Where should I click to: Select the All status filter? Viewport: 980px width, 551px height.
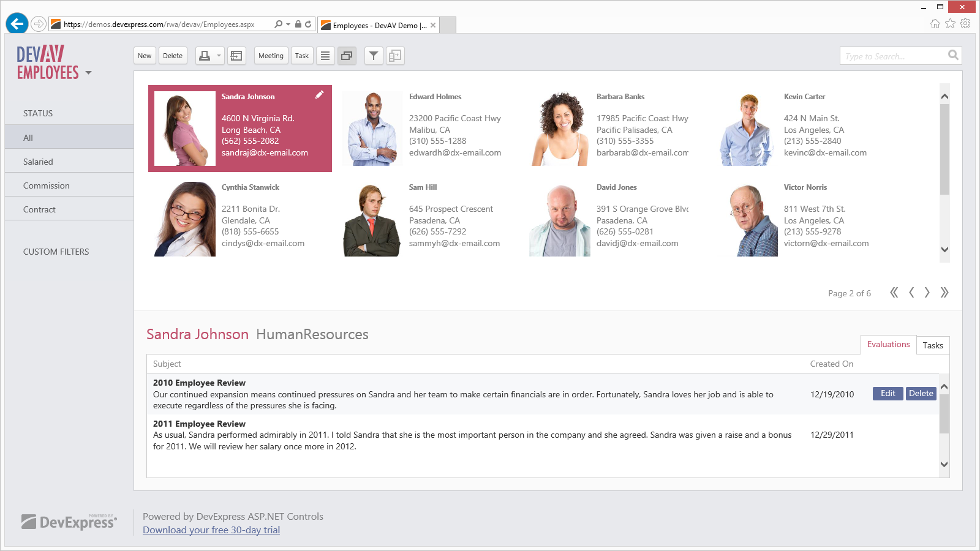pyautogui.click(x=69, y=137)
